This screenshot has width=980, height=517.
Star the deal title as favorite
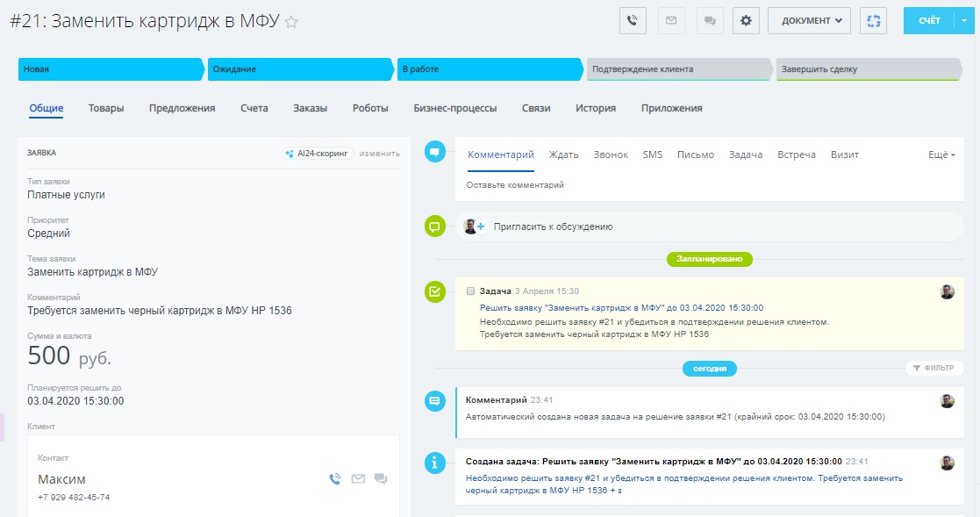coord(291,23)
